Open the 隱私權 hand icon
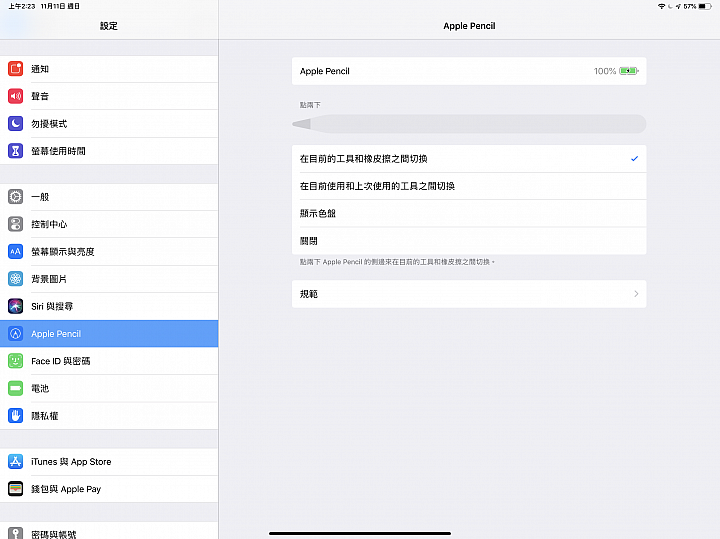The width and height of the screenshot is (720, 539). tap(16, 416)
